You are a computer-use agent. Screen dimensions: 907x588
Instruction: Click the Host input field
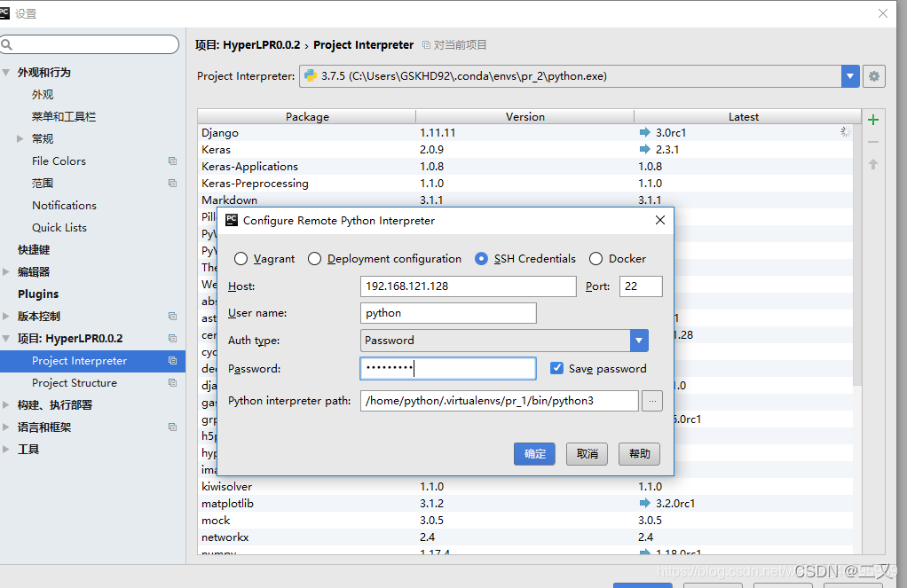tap(468, 286)
